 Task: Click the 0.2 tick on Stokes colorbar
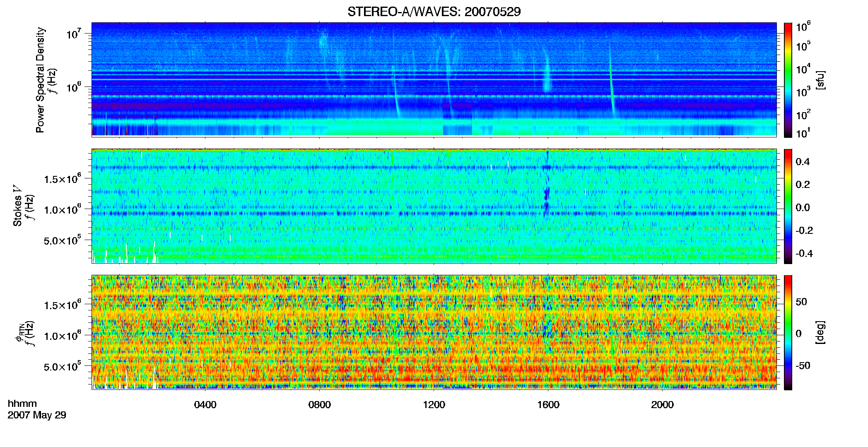pyautogui.click(x=803, y=185)
